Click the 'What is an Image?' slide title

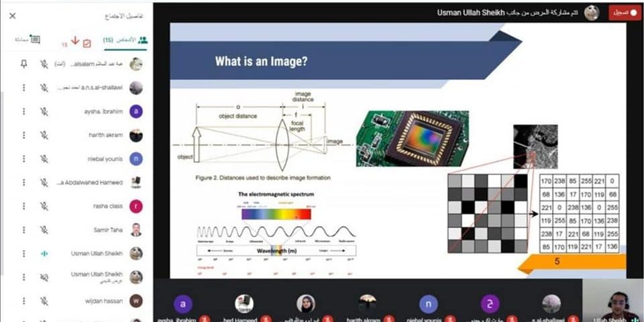tap(261, 62)
